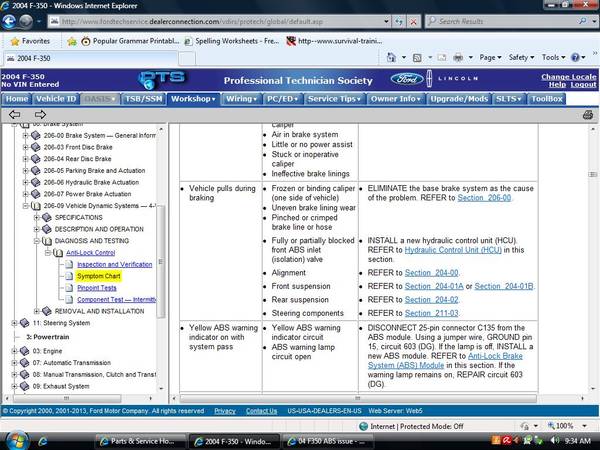Collapse the DIAGNOSIS AND TESTING node

click(37, 241)
